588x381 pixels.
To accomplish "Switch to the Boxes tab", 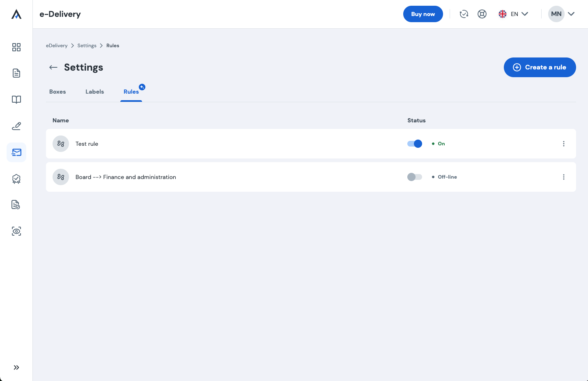I will pyautogui.click(x=57, y=92).
